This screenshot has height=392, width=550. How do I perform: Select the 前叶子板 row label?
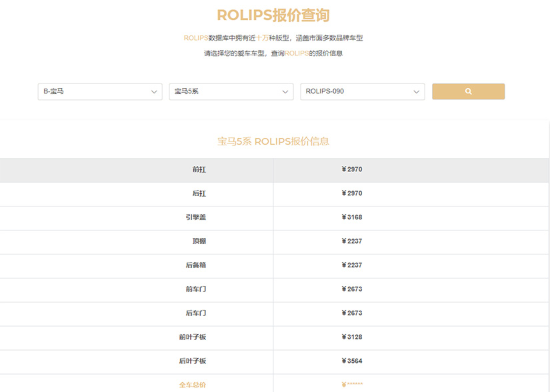[x=192, y=337]
